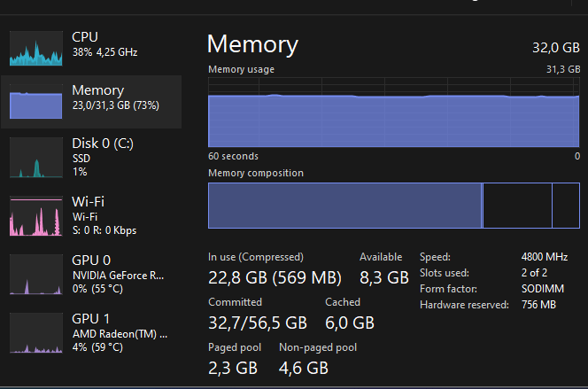Click the free segment in Memory composition bar
Screen dimensions: 588x389
(566, 206)
